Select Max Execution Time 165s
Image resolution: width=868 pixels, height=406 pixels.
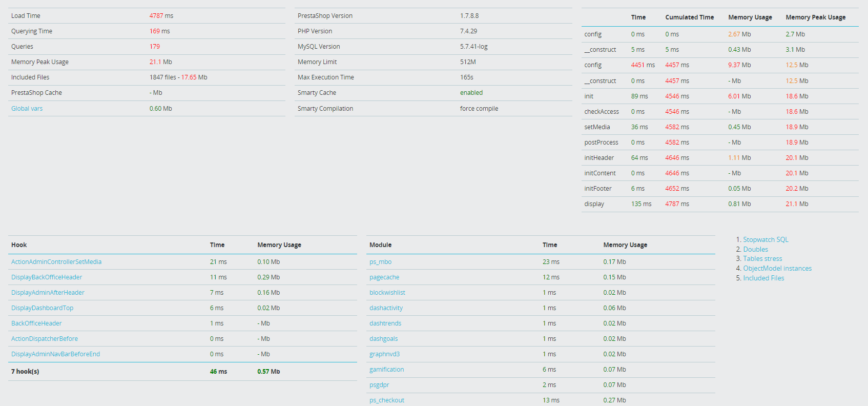tap(467, 77)
